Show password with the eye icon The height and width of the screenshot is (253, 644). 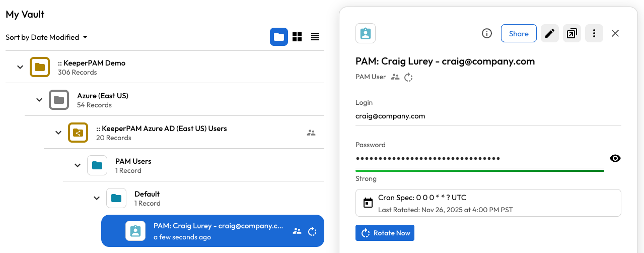(x=615, y=158)
